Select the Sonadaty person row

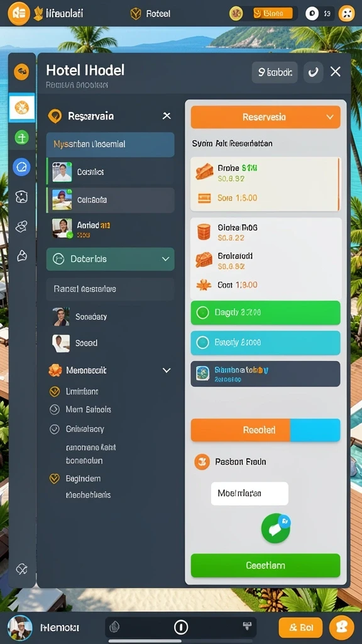coord(110,317)
